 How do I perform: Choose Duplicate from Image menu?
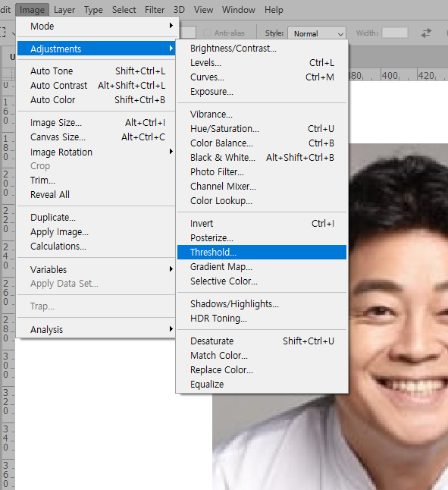97,218
